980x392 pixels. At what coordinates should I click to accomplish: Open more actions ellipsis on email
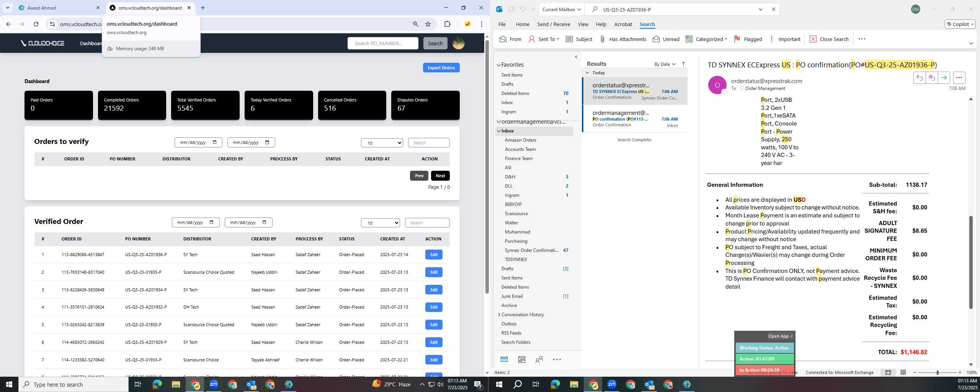click(x=959, y=78)
